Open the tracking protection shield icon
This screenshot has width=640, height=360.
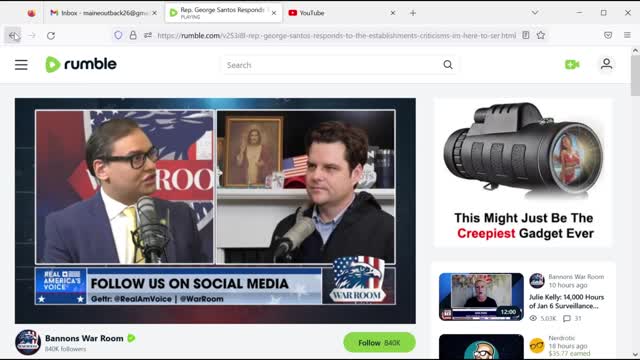(x=118, y=36)
